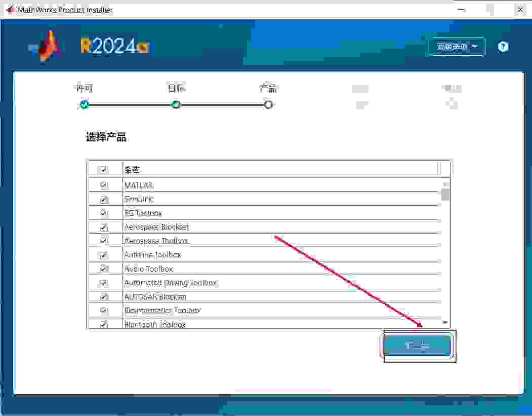Open the help question mark icon

coord(503,47)
